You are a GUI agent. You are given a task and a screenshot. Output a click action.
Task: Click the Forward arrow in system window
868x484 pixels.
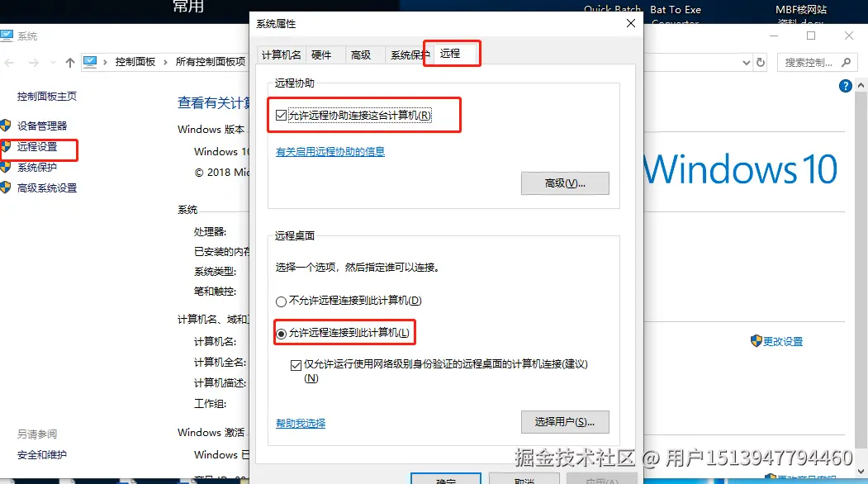pos(34,63)
